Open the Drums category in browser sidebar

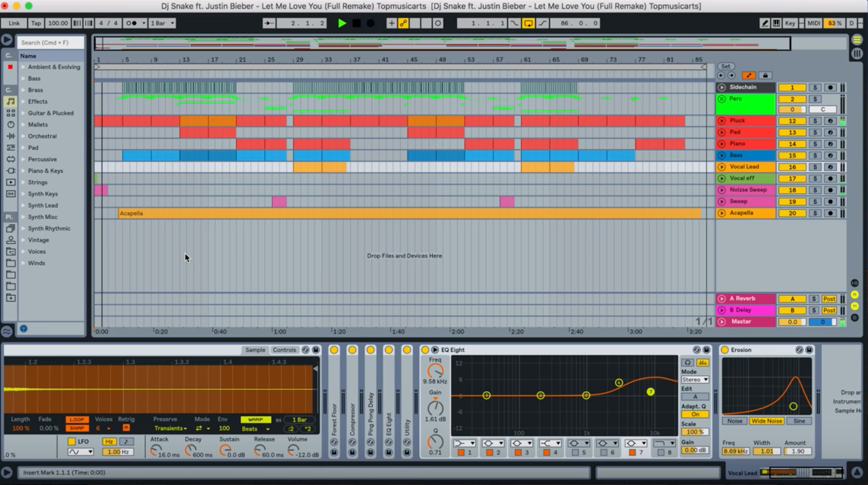(10, 113)
